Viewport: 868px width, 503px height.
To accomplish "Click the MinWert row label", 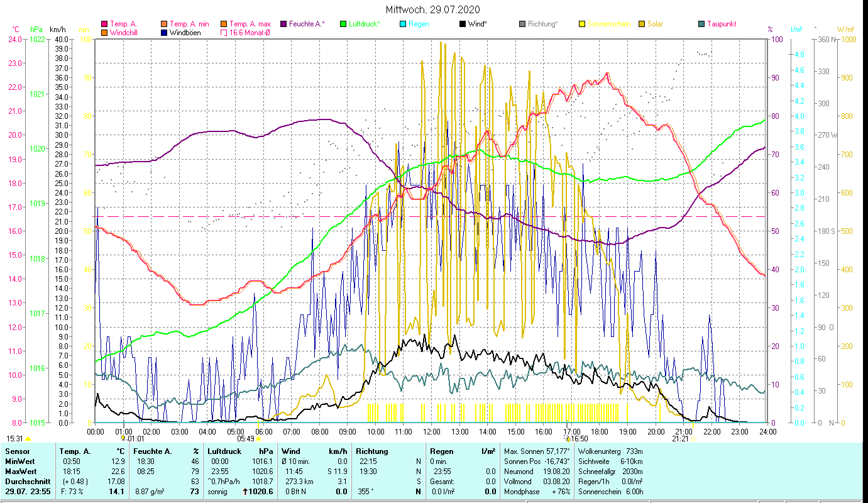I will (19, 462).
